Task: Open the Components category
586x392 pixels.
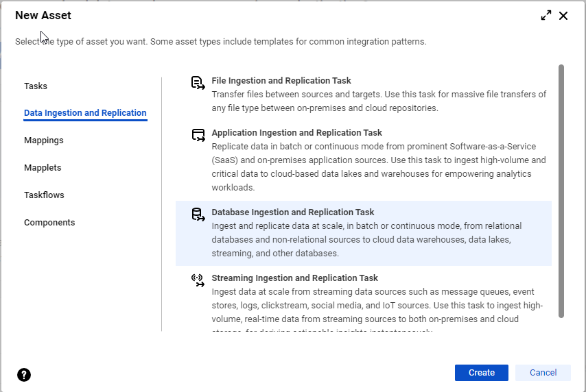Action: click(x=49, y=223)
